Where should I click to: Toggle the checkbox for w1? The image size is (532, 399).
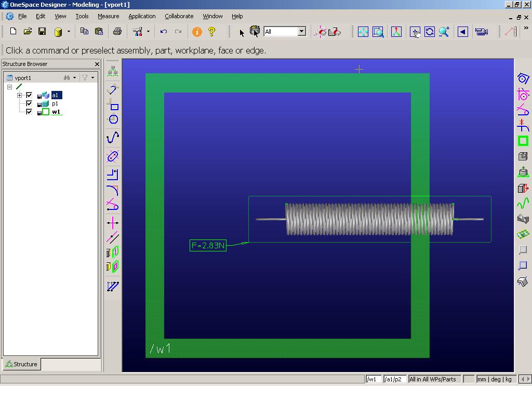(x=29, y=112)
